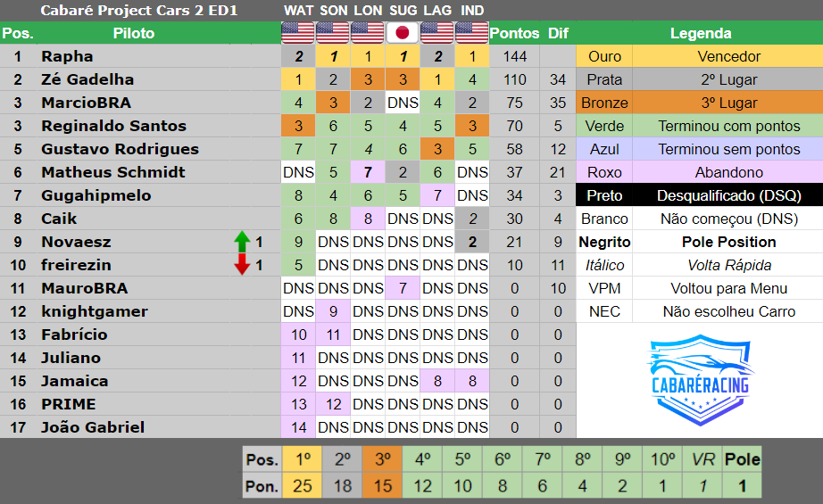This screenshot has height=504, width=823.
Task: Click the green up arrow beside Novaesz
Action: (x=242, y=242)
